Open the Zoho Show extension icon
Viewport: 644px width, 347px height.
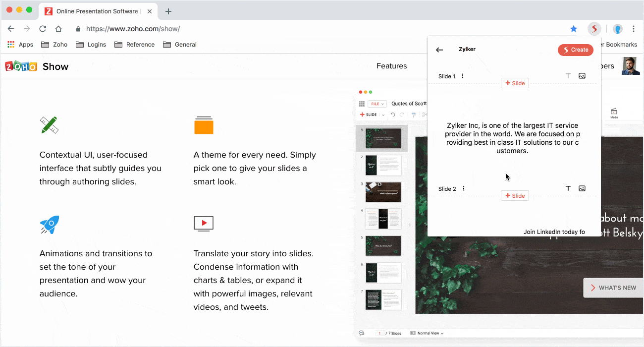coord(594,29)
